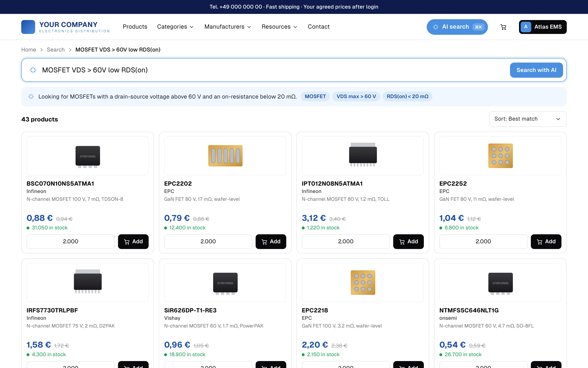Expand the Manufacturers dropdown menu
The width and height of the screenshot is (588, 368).
click(227, 27)
